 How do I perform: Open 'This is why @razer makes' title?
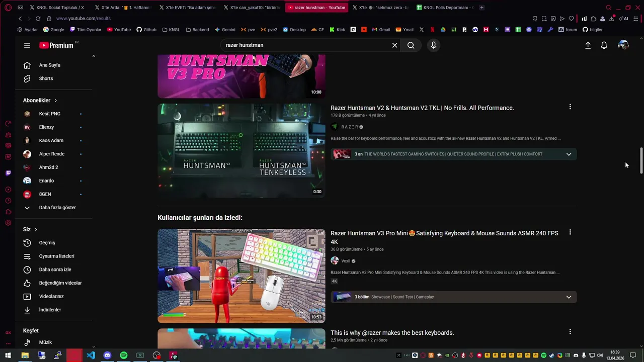click(392, 333)
